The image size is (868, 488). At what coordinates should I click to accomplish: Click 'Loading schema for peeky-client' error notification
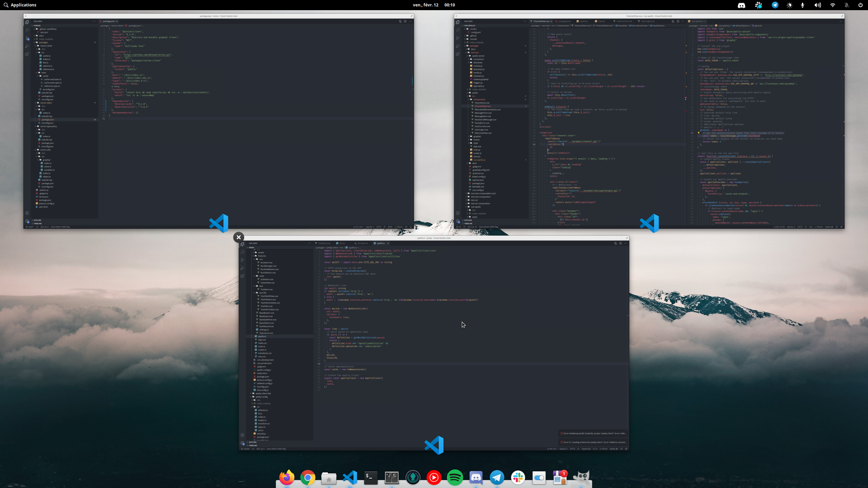tap(594, 442)
